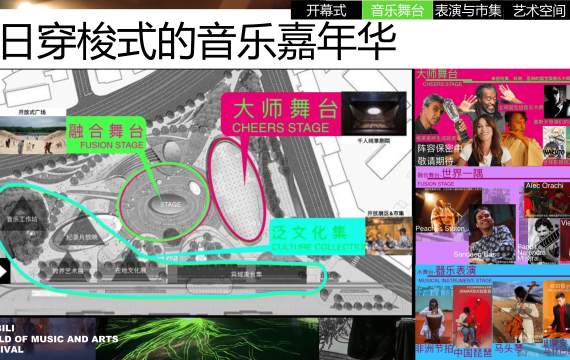This screenshot has width=570, height=360.
Task: Click the 在地文化展 triangle marker
Action: tap(130, 266)
